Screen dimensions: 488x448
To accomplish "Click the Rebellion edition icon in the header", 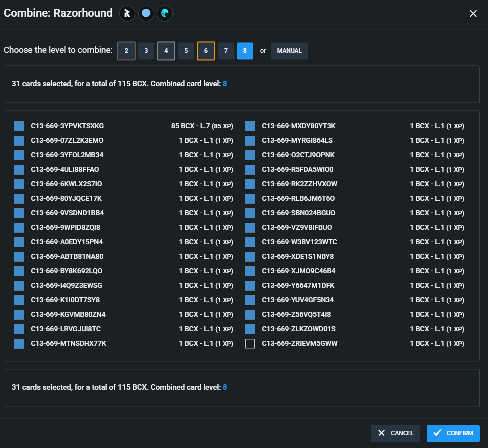I will (127, 14).
